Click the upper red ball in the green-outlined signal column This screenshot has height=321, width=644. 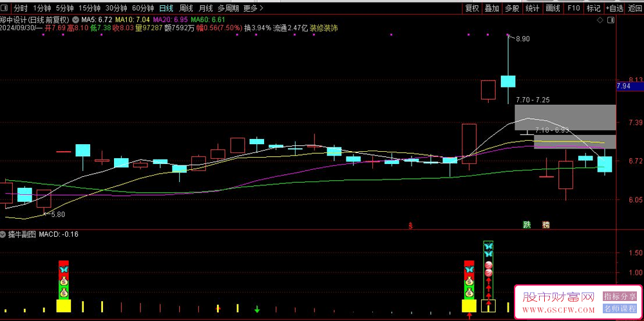pyautogui.click(x=488, y=264)
